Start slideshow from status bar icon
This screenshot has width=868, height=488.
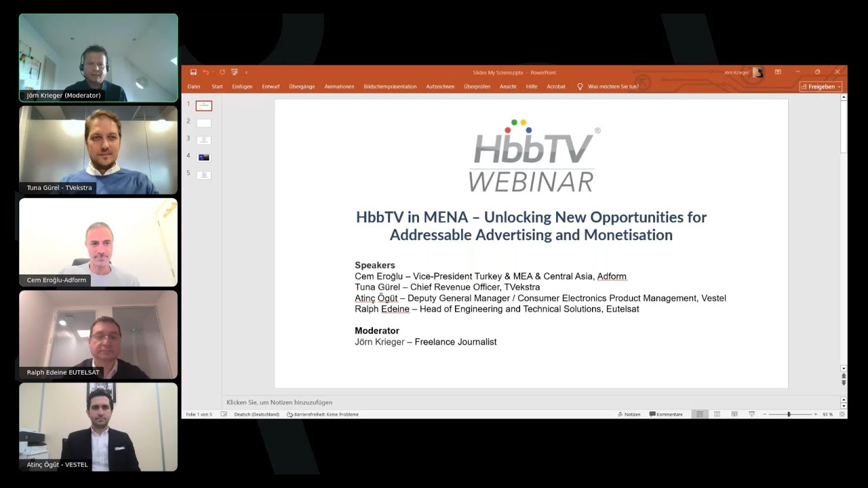751,414
